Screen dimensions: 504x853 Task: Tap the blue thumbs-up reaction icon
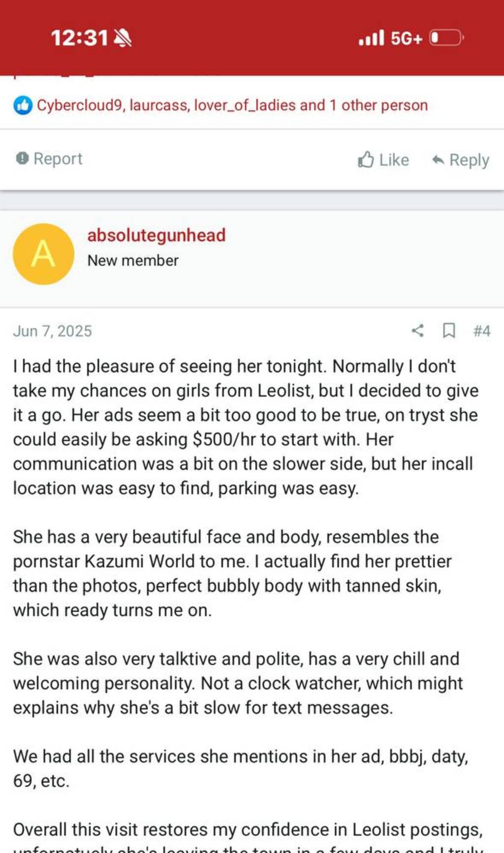[x=23, y=105]
